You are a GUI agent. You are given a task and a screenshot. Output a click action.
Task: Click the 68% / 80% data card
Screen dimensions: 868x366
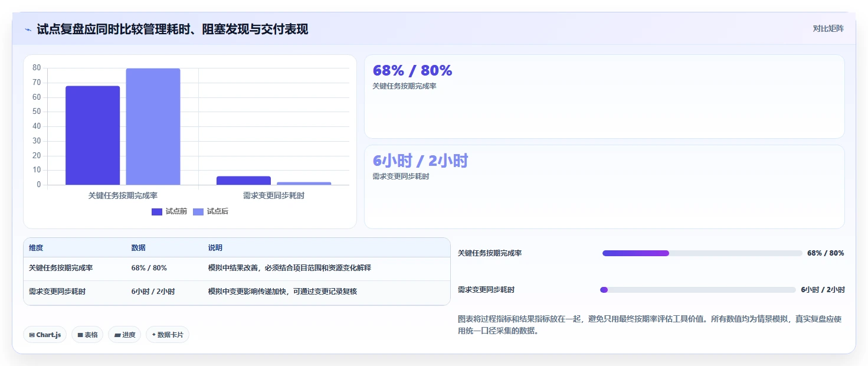click(604, 97)
